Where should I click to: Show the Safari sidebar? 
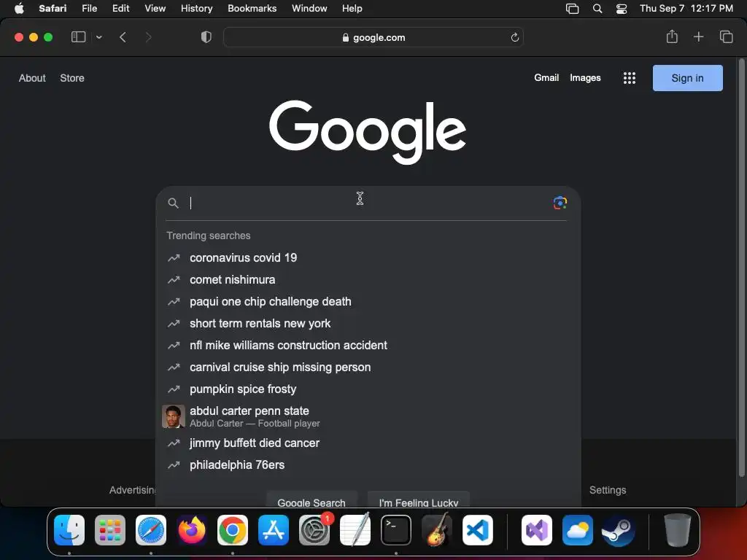[x=78, y=37]
